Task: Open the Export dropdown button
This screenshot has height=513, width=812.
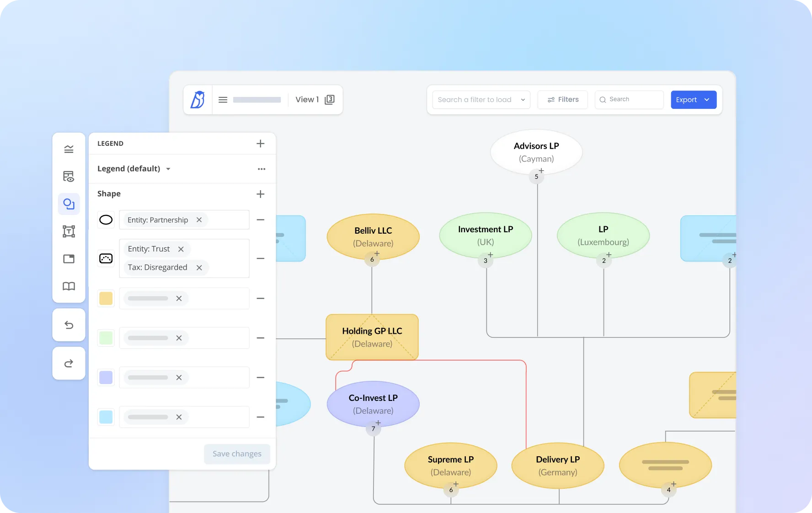Action: coord(694,100)
